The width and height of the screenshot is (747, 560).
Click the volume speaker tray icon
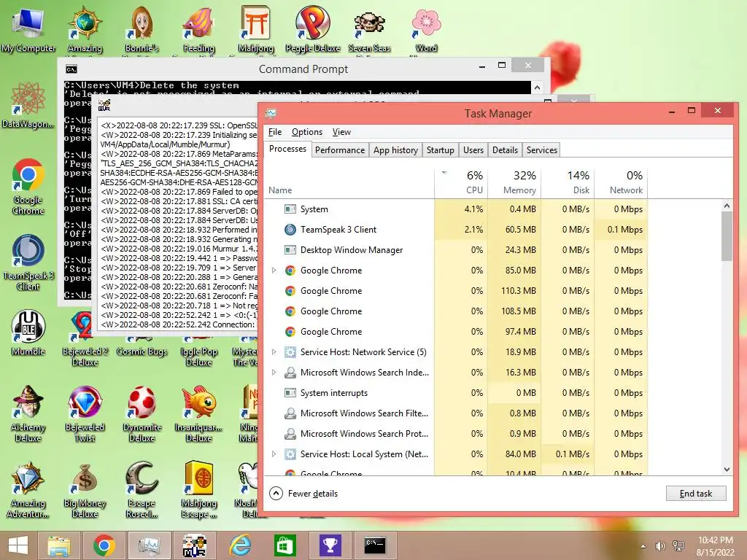[x=659, y=546]
